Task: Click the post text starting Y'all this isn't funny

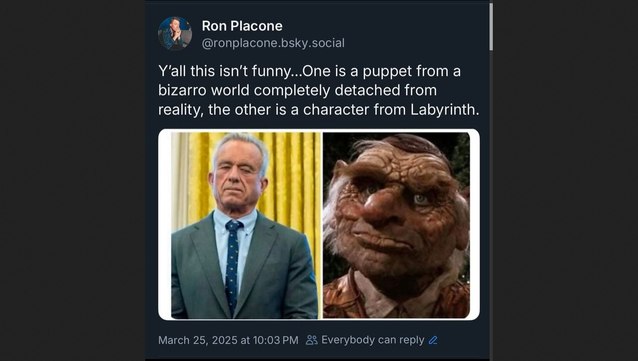Action: 319,90
